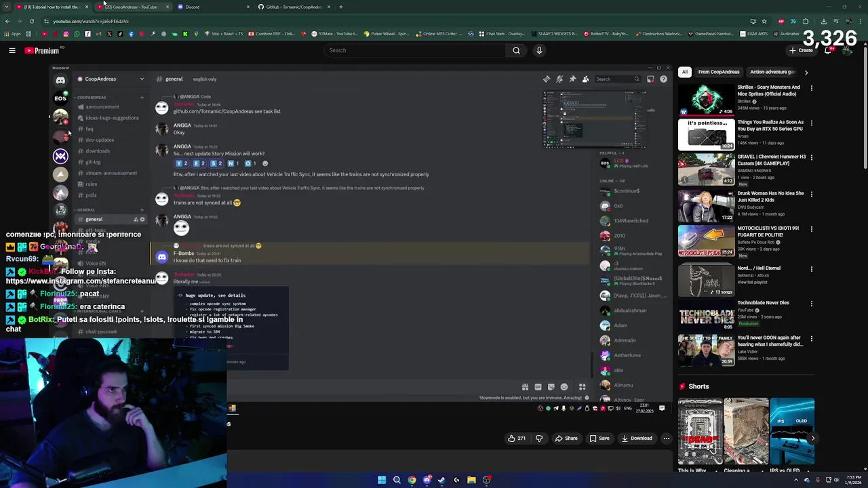Click Discord channel search box

617,79
